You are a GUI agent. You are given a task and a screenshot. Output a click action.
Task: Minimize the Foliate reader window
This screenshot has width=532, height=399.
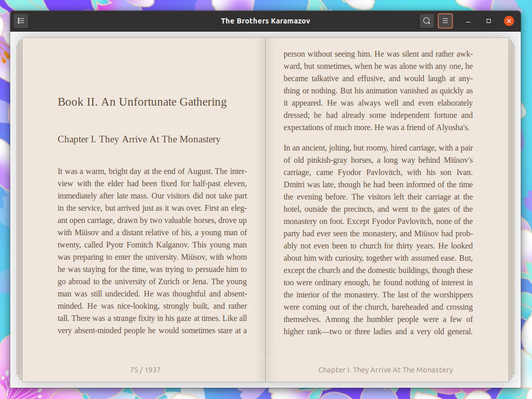tap(468, 21)
